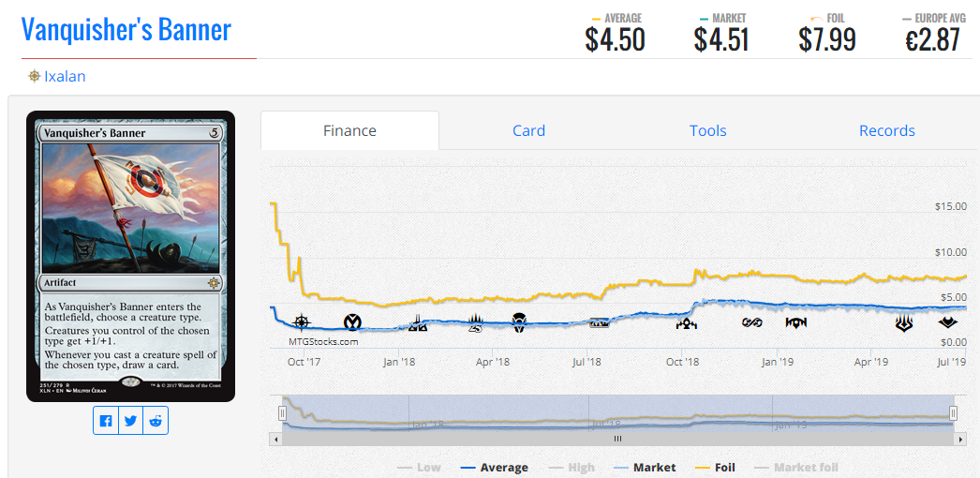Screen dimensions: 980x478
Task: Toggle the Foil series in the legend
Action: point(714,468)
